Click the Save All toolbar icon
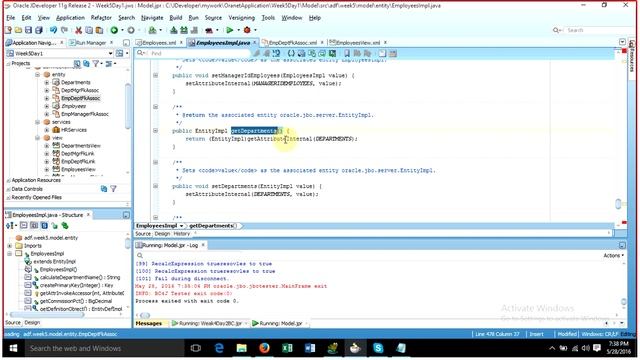This screenshot has width=640, height=360. (39, 30)
